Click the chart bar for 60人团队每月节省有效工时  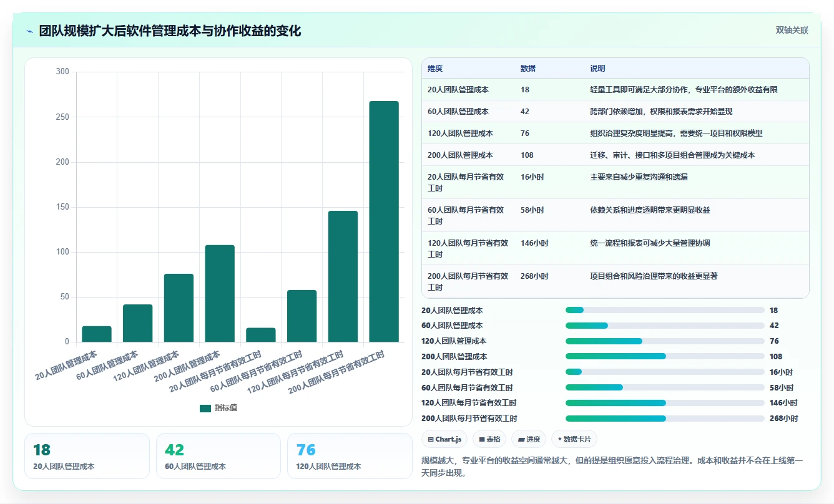tap(302, 316)
